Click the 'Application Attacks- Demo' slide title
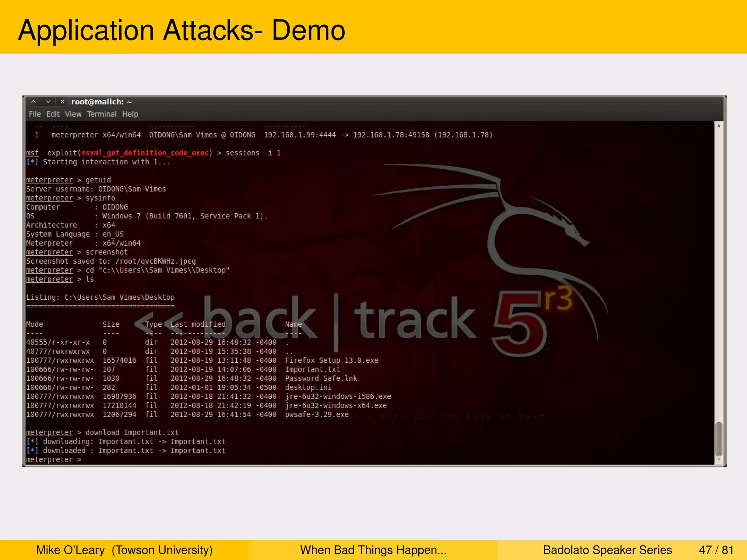This screenshot has height=560, width=747. [182, 30]
